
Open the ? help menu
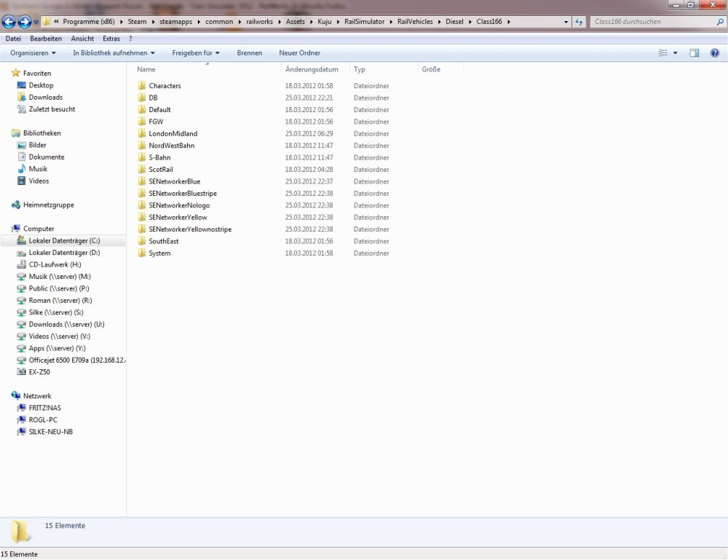[x=130, y=39]
